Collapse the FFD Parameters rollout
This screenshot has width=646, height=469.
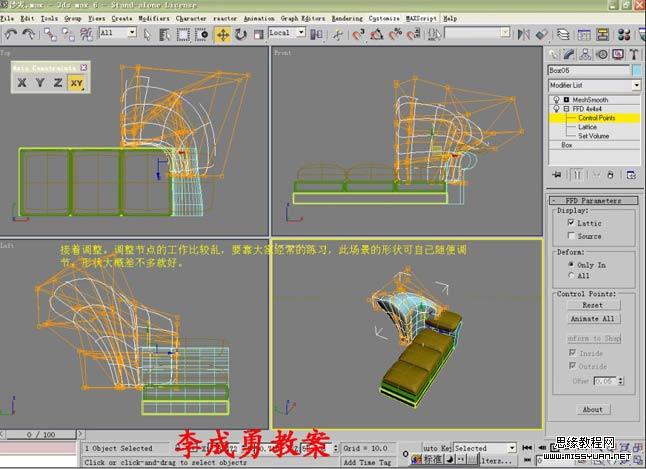tap(594, 201)
